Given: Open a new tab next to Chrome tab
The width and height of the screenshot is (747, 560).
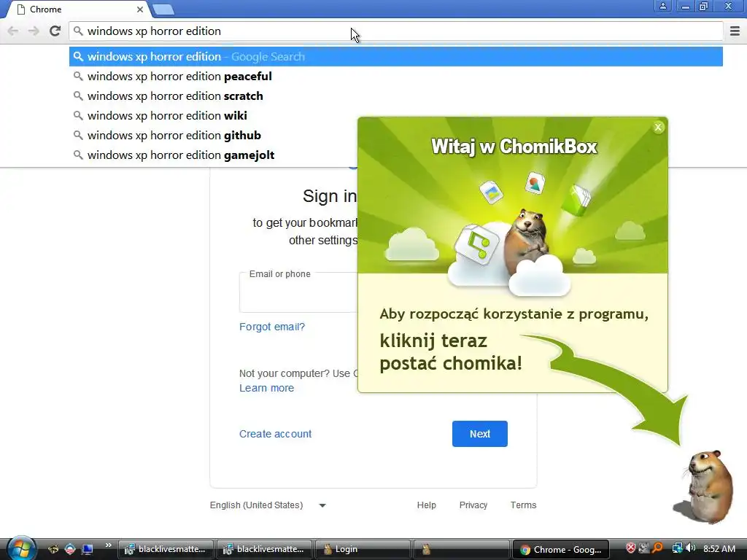Looking at the screenshot, I should (x=163, y=9).
